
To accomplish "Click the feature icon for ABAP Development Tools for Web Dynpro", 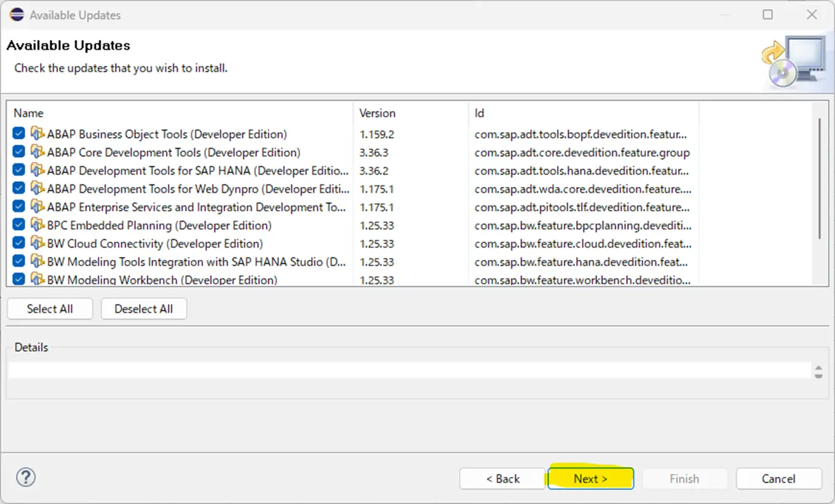I will point(38,188).
